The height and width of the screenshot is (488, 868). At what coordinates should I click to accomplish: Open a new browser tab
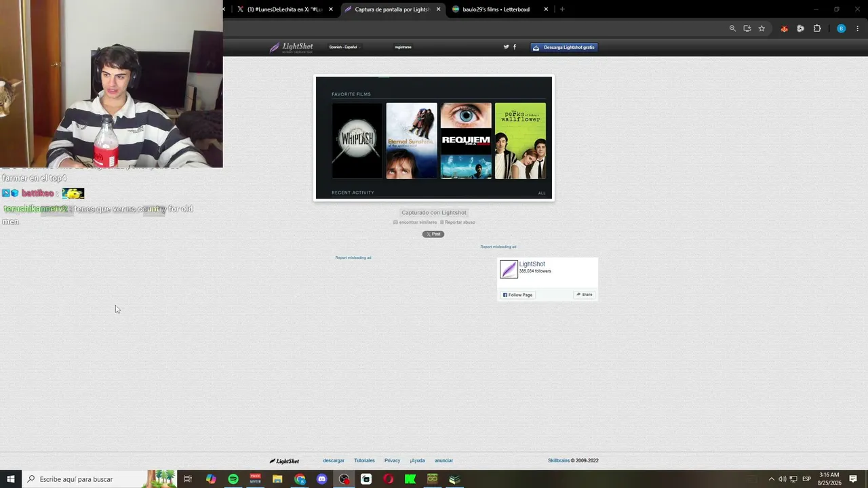562,9
